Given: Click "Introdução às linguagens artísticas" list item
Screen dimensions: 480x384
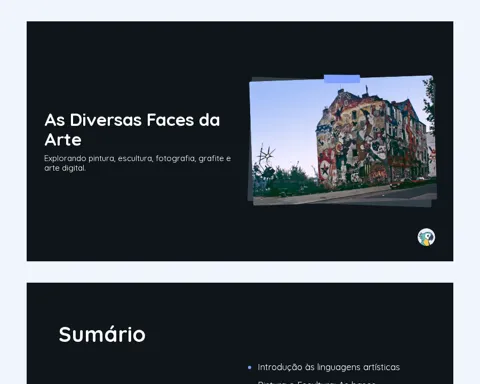Looking at the screenshot, I should 328,367.
